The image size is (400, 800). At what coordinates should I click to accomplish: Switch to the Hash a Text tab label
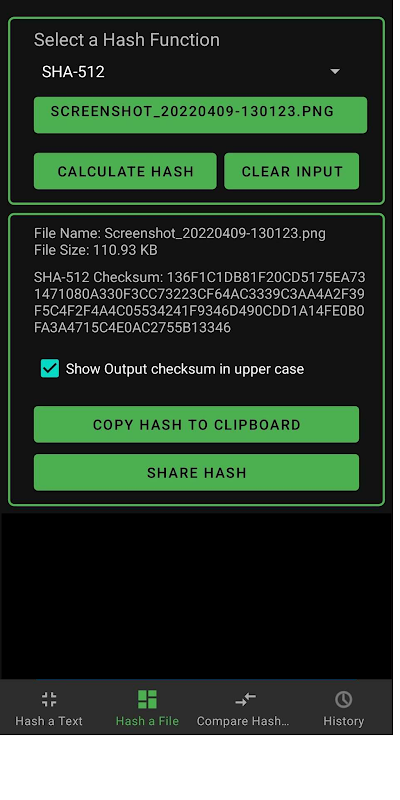pyautogui.click(x=49, y=721)
